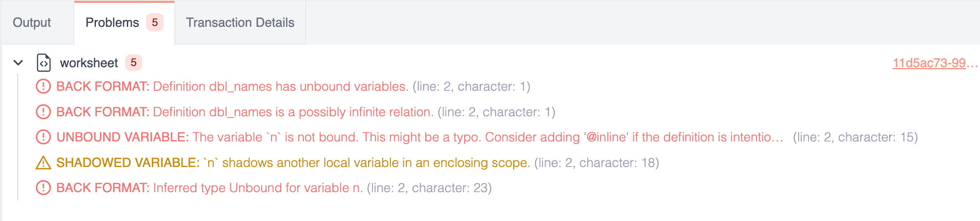
Task: Click the worksheet file icon
Action: pos(44,63)
